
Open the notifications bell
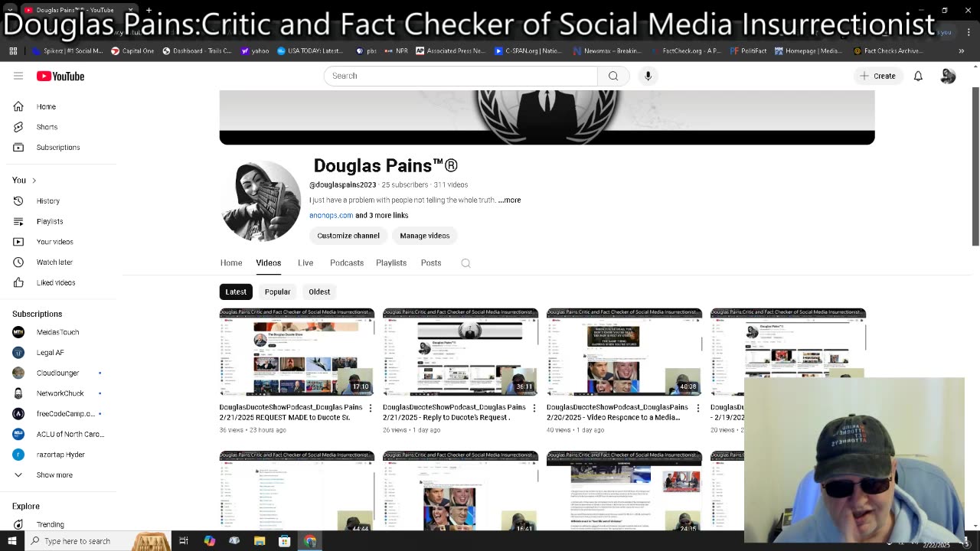point(918,76)
